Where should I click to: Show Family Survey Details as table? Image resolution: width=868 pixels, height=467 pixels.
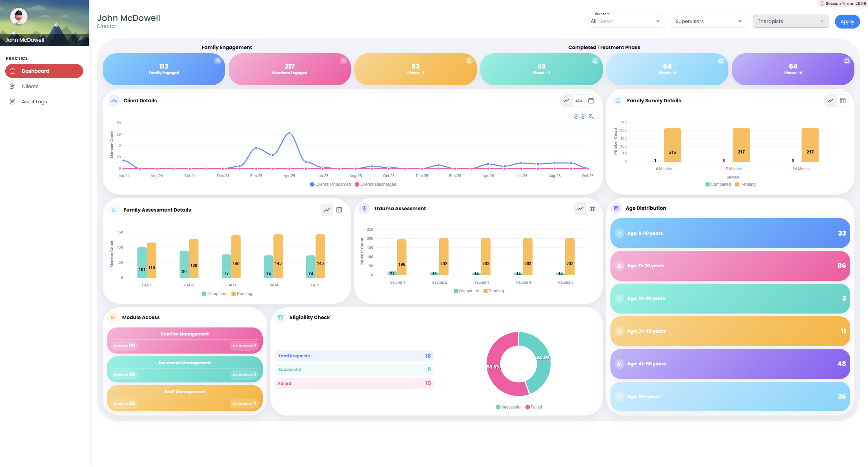pos(843,101)
